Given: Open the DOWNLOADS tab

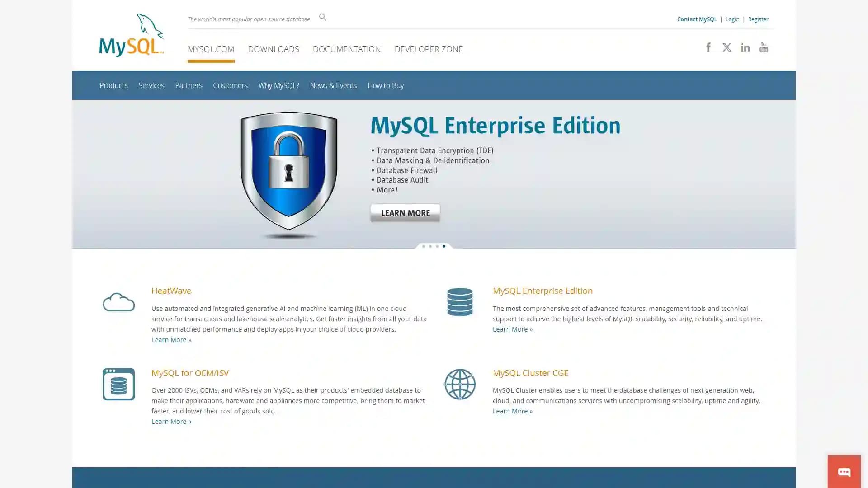Looking at the screenshot, I should pyautogui.click(x=273, y=49).
